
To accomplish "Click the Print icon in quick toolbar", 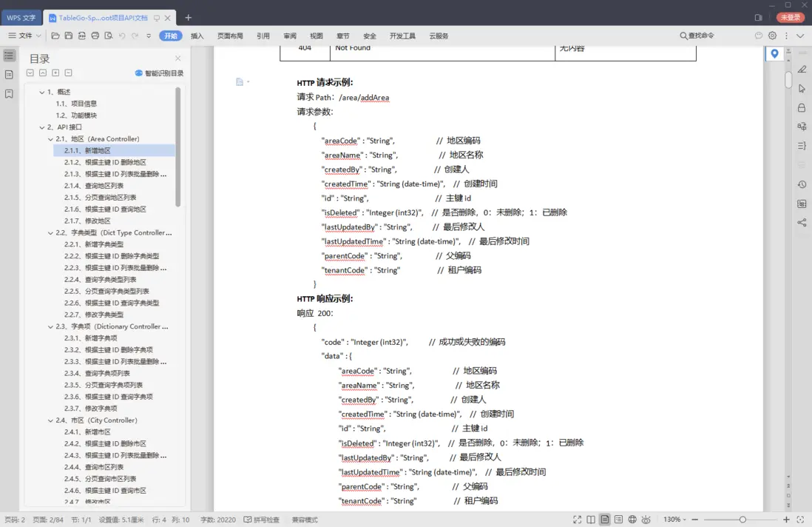I will [x=95, y=36].
